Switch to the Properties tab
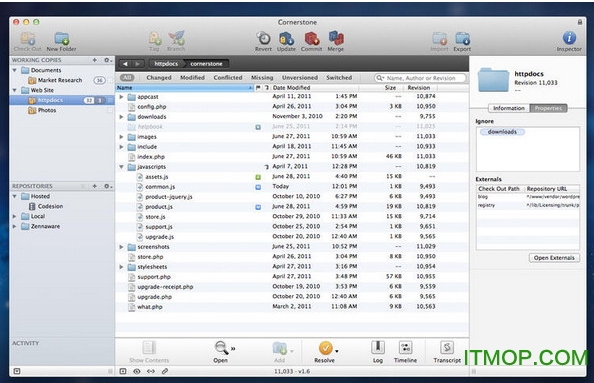594x383 pixels. click(548, 108)
